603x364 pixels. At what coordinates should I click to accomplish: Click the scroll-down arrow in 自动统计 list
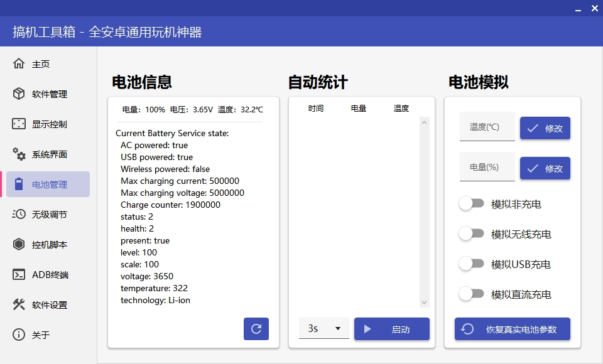pyautogui.click(x=425, y=302)
